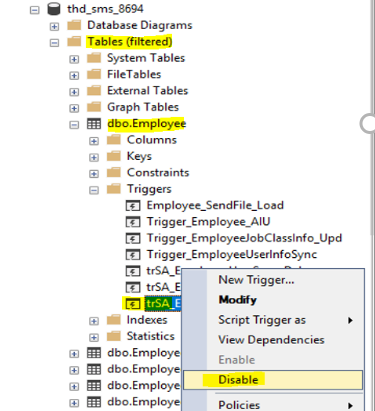Select the Columns folder label
Screen dimensions: 375x411
click(x=152, y=139)
